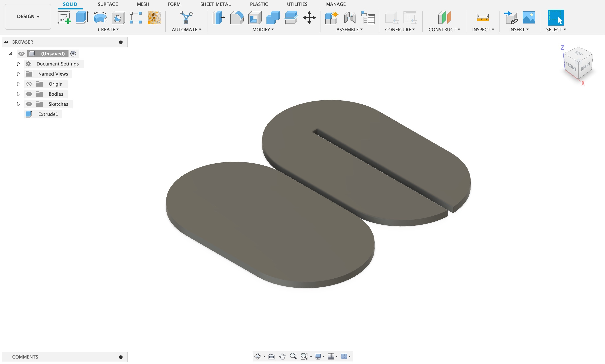Click the FRONT face of the ViewCube
The width and height of the screenshot is (605, 364).
(x=571, y=67)
